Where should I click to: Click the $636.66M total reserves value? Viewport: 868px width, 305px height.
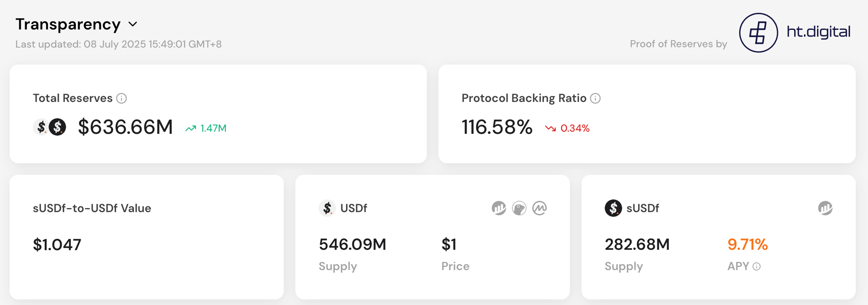click(125, 127)
